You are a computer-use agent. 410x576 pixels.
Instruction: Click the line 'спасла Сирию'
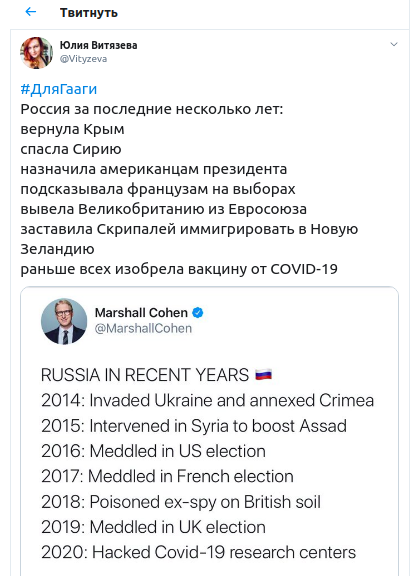[x=71, y=149]
